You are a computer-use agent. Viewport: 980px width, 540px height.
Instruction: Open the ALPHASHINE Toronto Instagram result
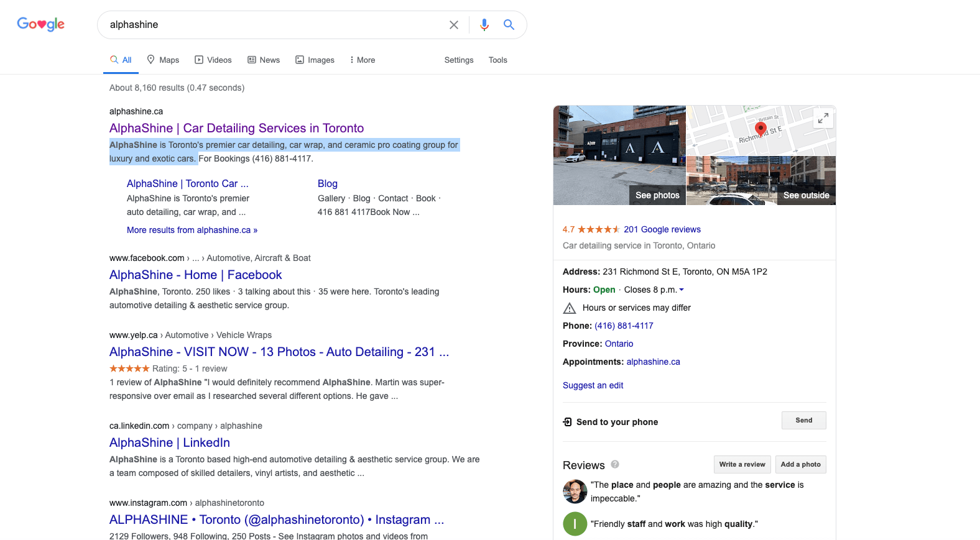277,519
